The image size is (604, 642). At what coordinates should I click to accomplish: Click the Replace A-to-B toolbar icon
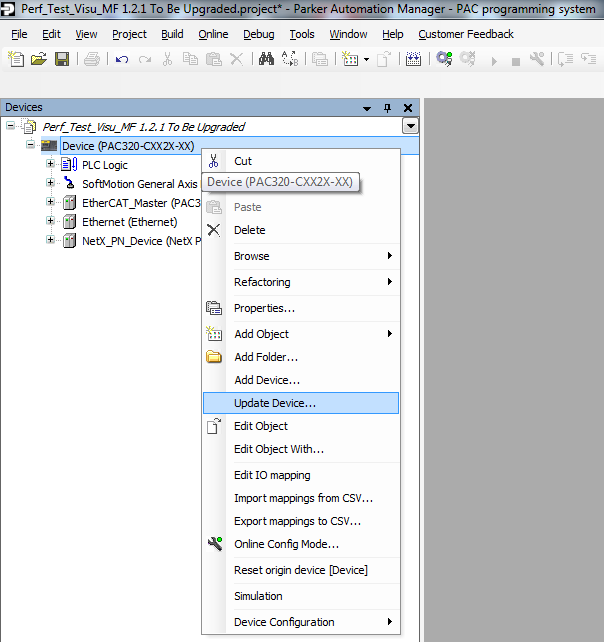(290, 59)
